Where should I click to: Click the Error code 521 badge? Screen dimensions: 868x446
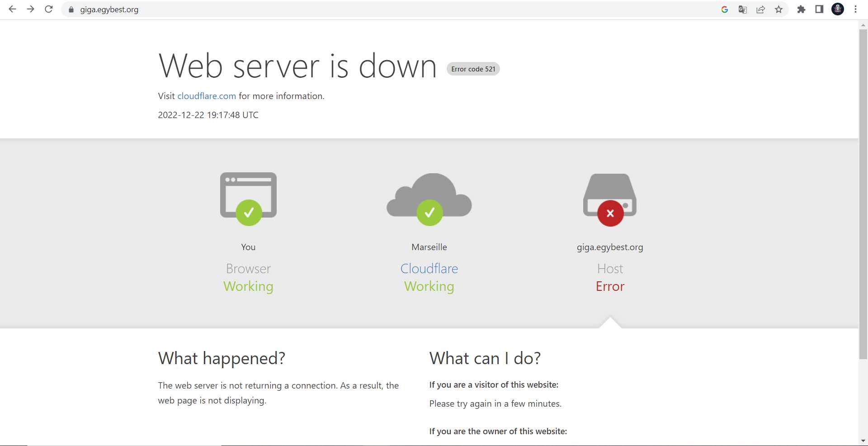click(473, 69)
